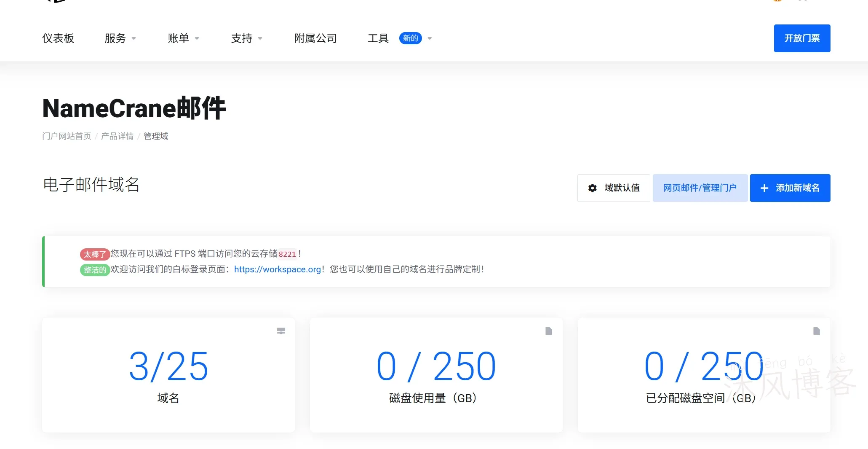The height and width of the screenshot is (449, 868).
Task: Click the 整洁的 green badge
Action: coord(95,270)
